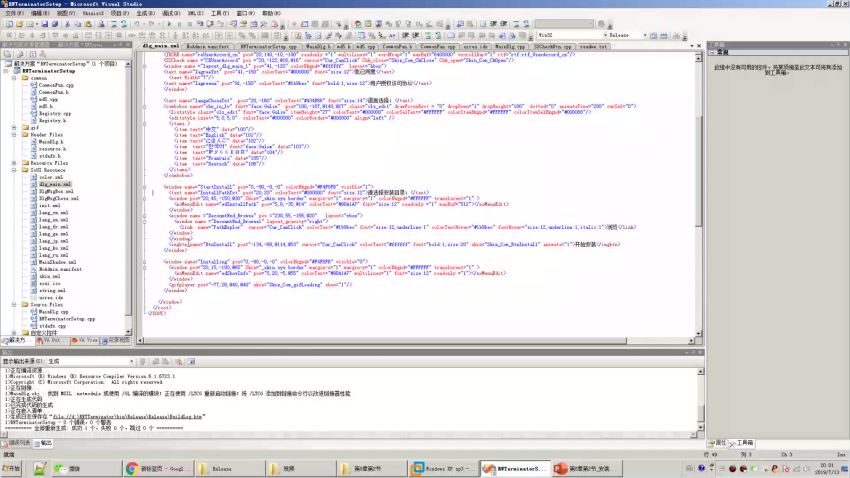Select CommonFun.cpp in Solution Explorer
Screen dimensions: 850x478
pos(56,85)
